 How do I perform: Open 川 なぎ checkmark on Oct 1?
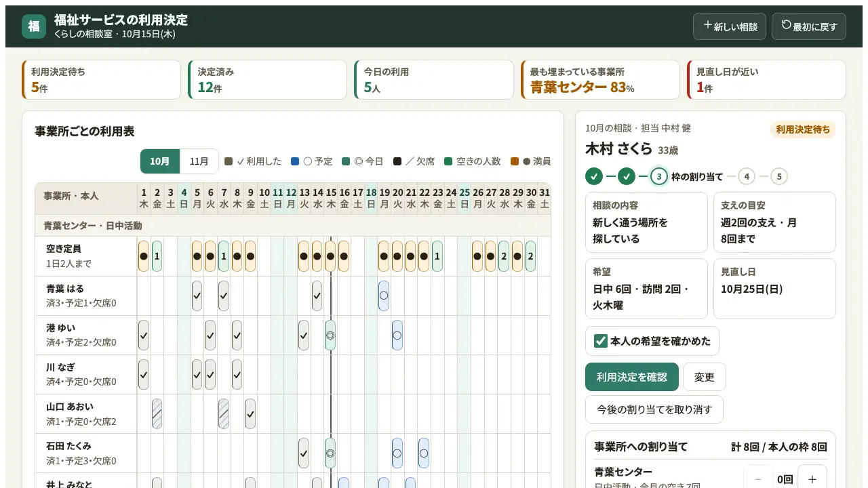tap(144, 374)
